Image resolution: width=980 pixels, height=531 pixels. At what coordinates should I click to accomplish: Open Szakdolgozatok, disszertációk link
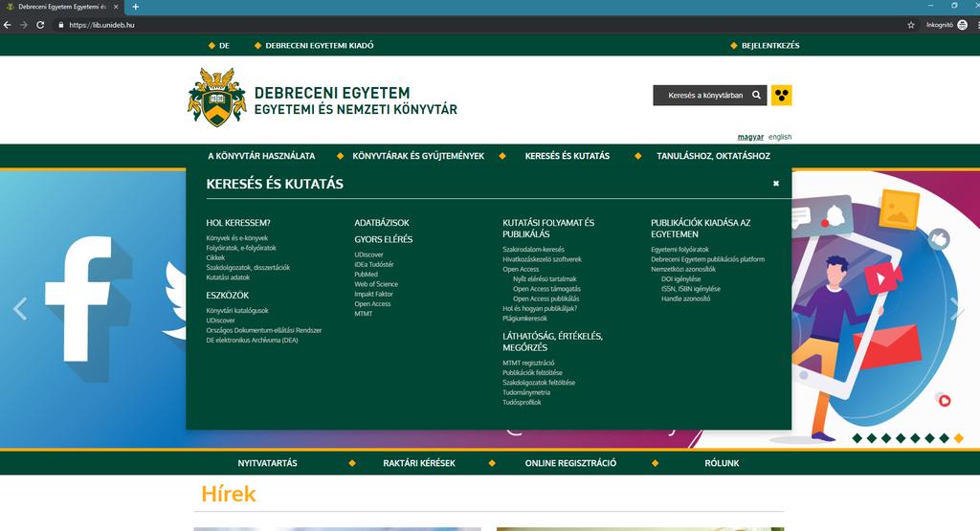click(248, 267)
